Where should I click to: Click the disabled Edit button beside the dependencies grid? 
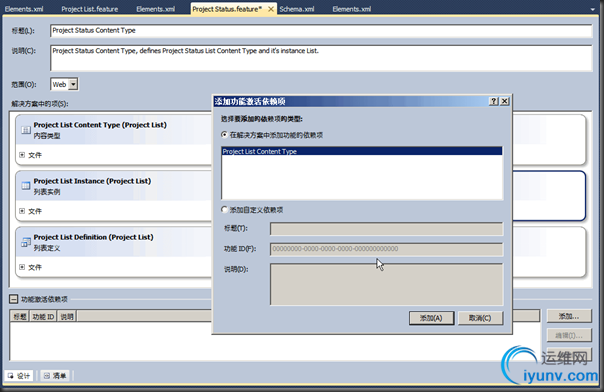569,335
